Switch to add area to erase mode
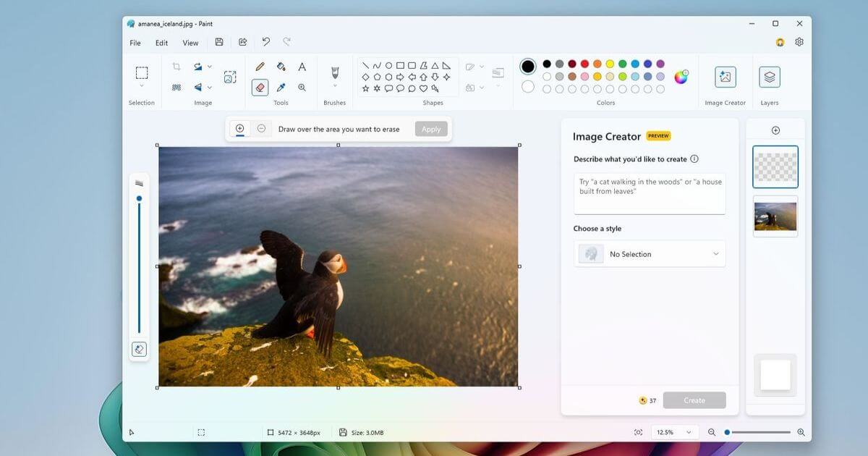This screenshot has height=456, width=868. click(239, 129)
